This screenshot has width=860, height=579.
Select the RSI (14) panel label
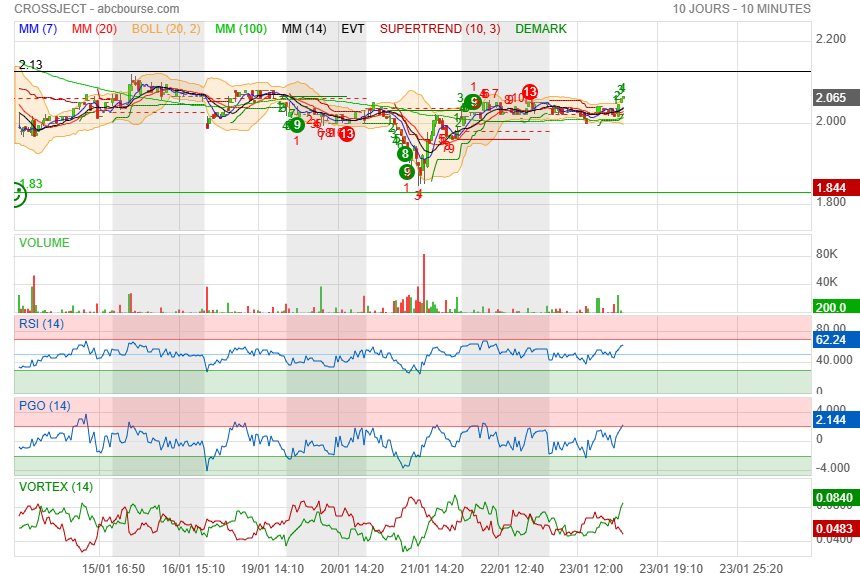click(x=41, y=323)
